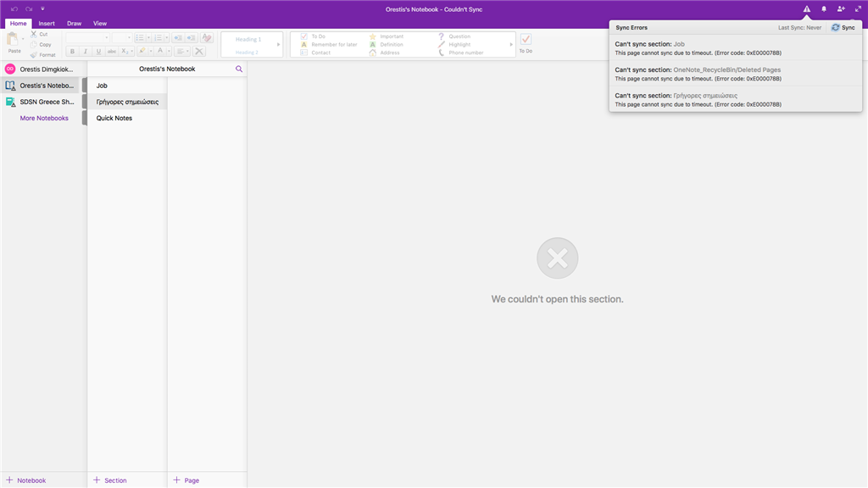
Task: Open the Quick Notes section
Action: (x=127, y=118)
